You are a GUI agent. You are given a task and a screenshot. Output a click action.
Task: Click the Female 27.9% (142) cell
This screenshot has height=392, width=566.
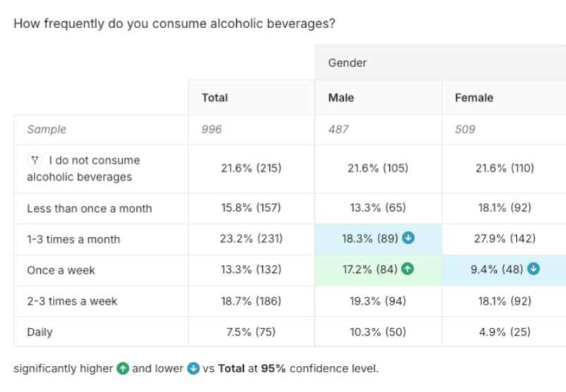pyautogui.click(x=504, y=239)
